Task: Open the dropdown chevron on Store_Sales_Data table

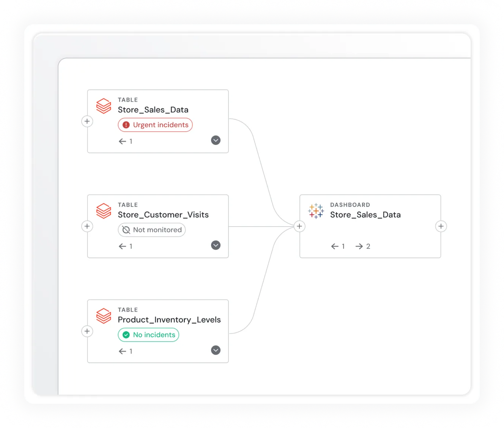Action: pos(216,140)
